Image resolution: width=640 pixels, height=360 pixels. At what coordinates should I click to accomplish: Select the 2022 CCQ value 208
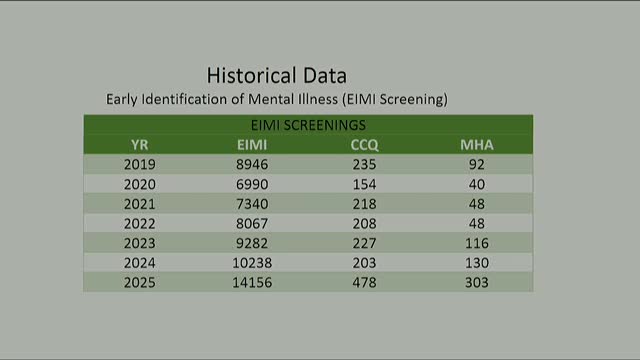(364, 223)
